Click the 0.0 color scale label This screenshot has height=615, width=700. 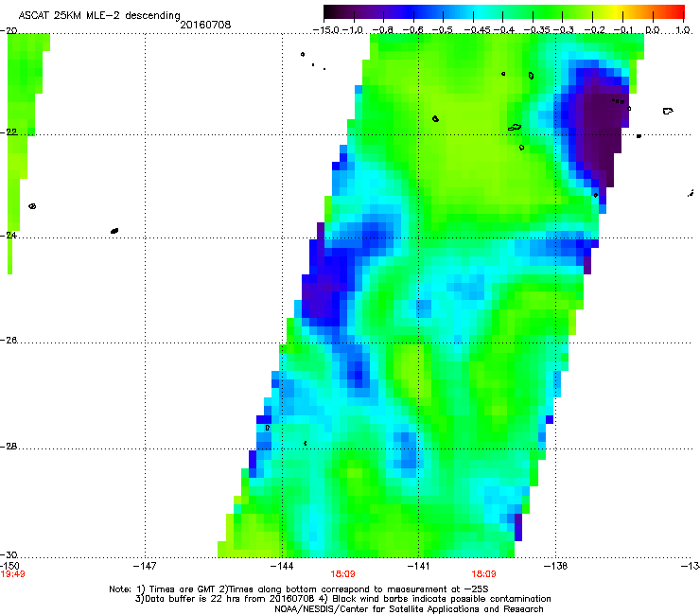pyautogui.click(x=653, y=30)
